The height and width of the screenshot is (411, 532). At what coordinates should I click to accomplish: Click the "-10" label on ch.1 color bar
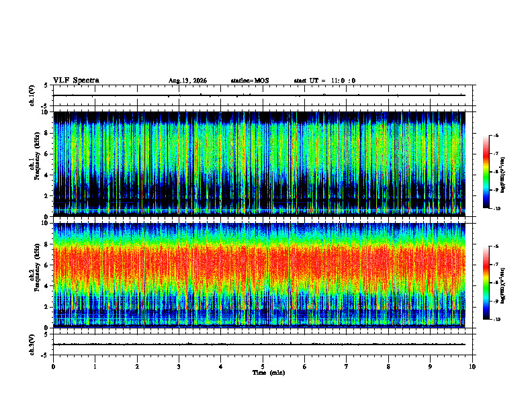point(496,209)
